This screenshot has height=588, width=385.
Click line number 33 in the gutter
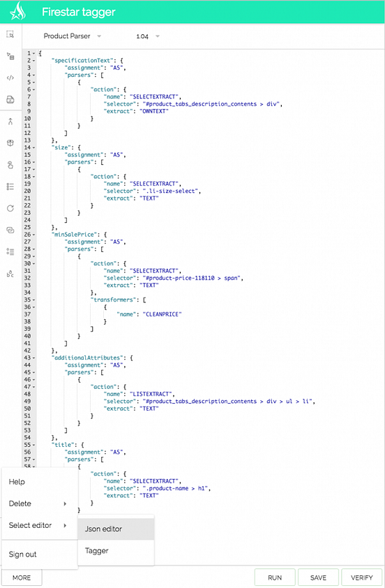click(27, 286)
